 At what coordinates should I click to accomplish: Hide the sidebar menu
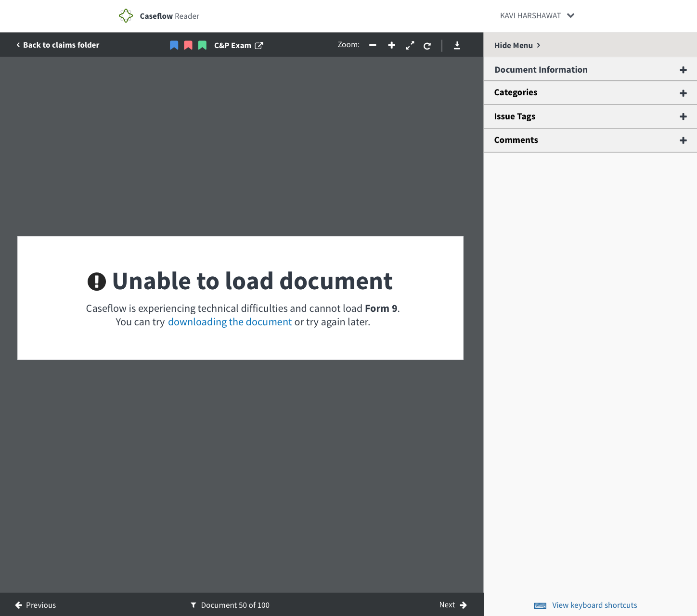tap(517, 45)
